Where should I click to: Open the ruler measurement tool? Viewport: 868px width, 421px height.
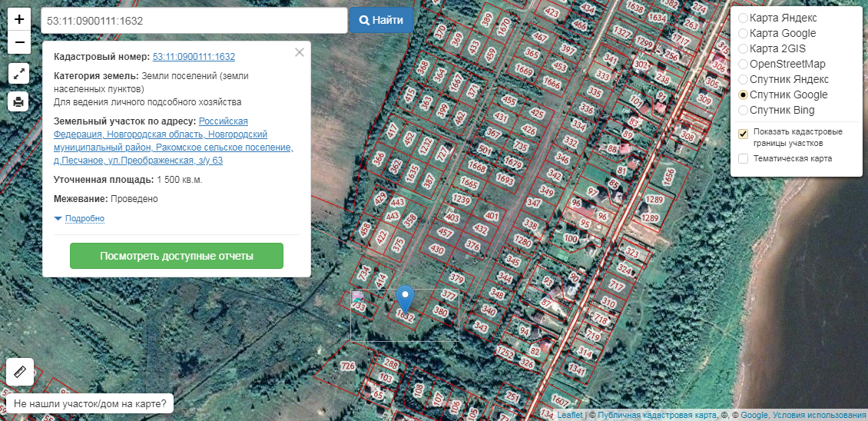coord(20,372)
